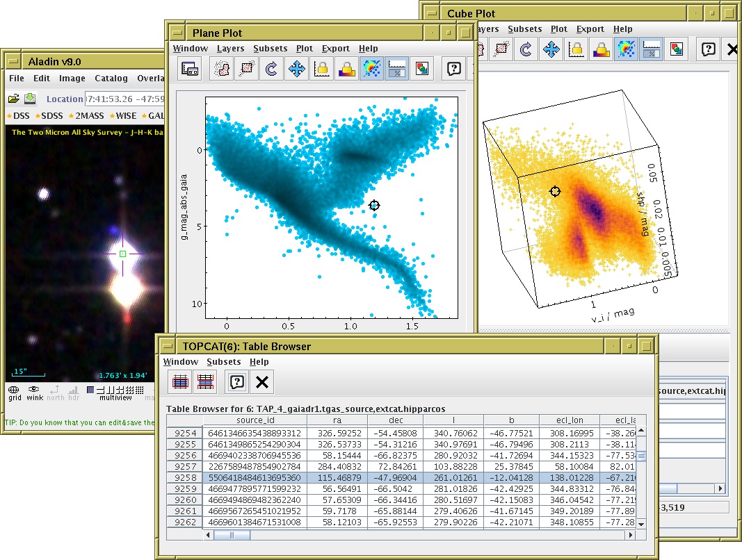Image resolution: width=742 pixels, height=560 pixels.
Task: Click the 2MASS bookmark in Aladin
Action: [86, 116]
